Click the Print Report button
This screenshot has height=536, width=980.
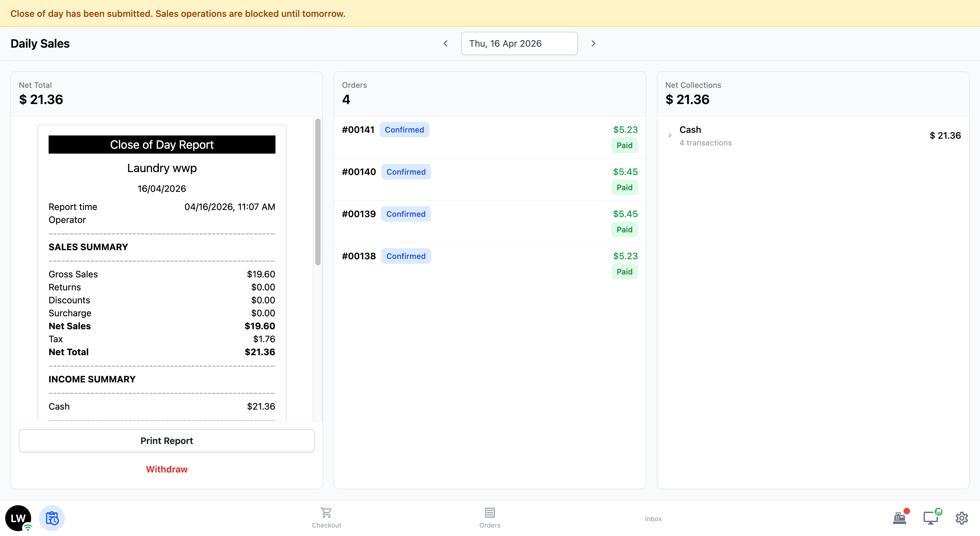pos(167,440)
